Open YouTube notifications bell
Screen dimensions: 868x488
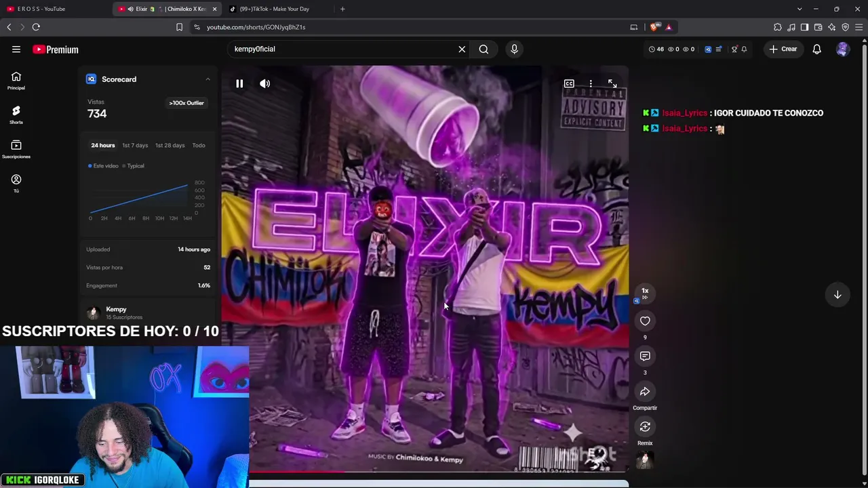(x=817, y=49)
